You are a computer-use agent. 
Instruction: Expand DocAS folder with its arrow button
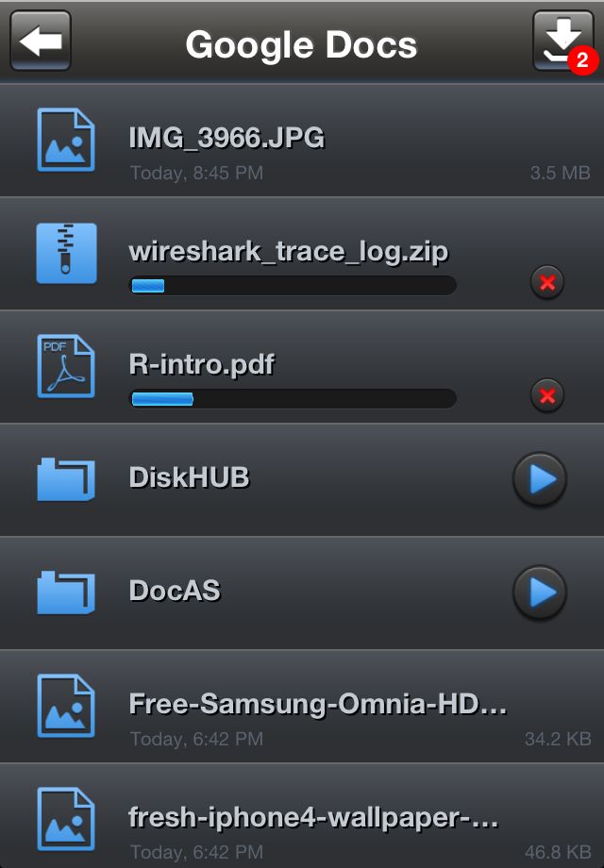click(x=540, y=593)
